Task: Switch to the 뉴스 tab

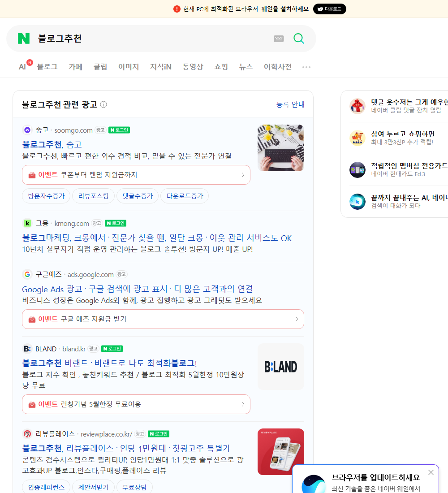Action: [246, 67]
